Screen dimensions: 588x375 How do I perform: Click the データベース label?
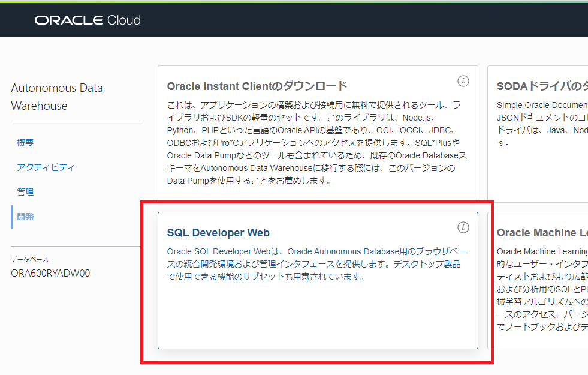tap(30, 259)
